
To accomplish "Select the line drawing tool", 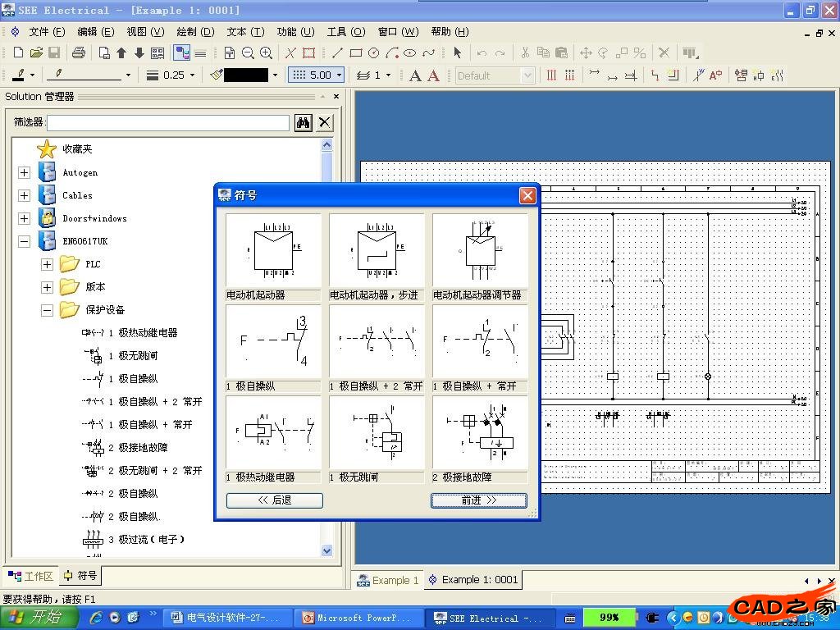I will 337,53.
